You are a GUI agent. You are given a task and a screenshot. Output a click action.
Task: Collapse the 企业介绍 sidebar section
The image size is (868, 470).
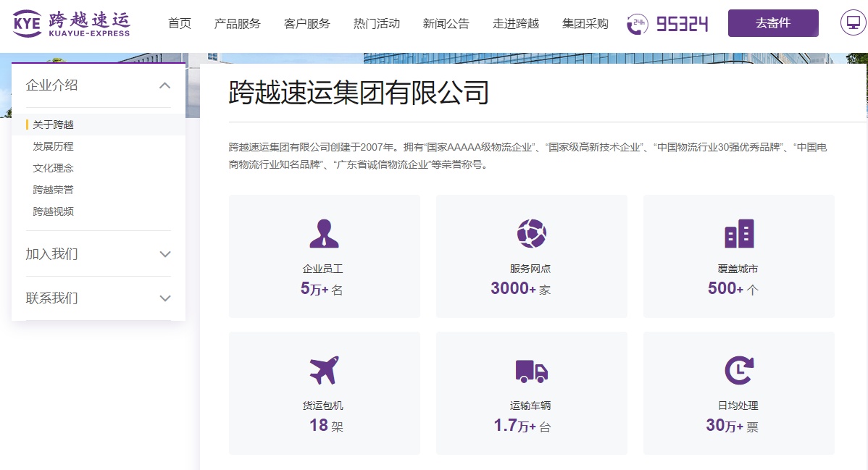pyautogui.click(x=164, y=85)
